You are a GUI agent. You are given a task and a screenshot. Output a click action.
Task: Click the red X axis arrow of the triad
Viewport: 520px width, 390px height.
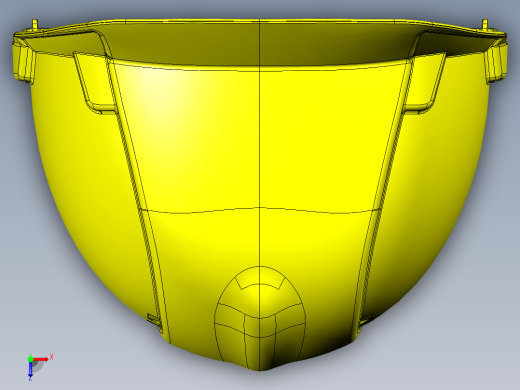(x=41, y=359)
